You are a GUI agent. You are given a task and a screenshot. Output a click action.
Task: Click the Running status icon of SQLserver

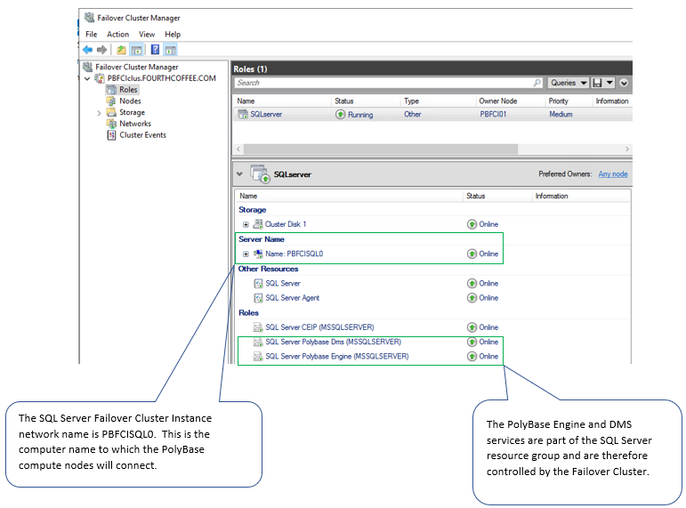click(x=340, y=114)
